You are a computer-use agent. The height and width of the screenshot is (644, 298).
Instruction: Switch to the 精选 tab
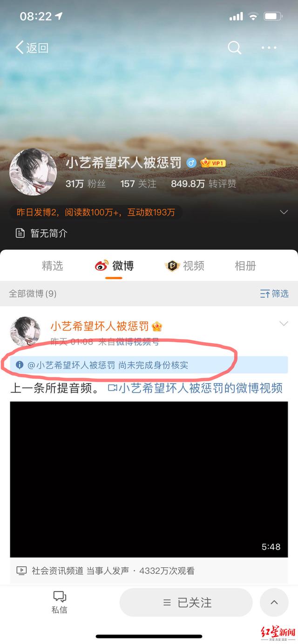(x=53, y=266)
